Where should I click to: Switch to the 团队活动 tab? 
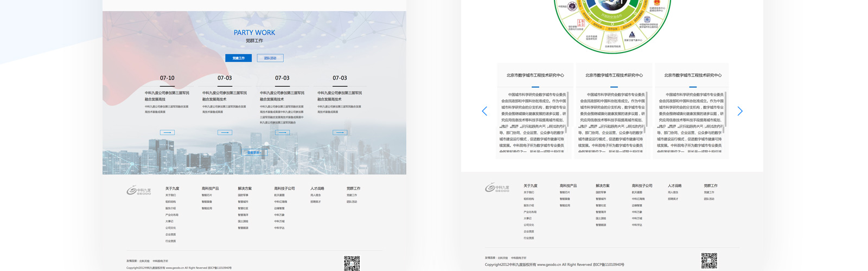pos(270,58)
